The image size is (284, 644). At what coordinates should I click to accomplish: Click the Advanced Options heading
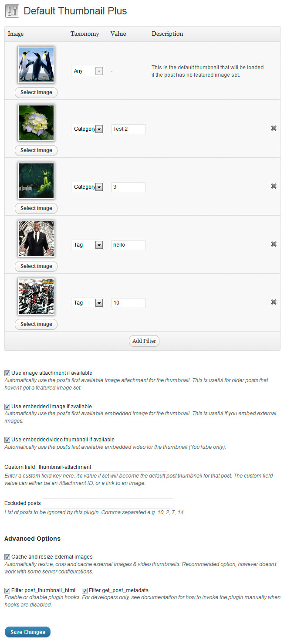(x=32, y=539)
